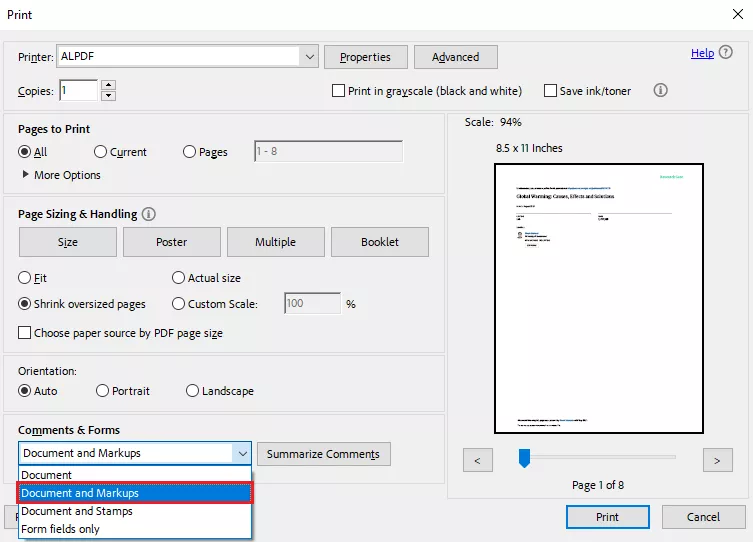Click the Properties button
Image resolution: width=753 pixels, height=542 pixels.
coord(365,57)
